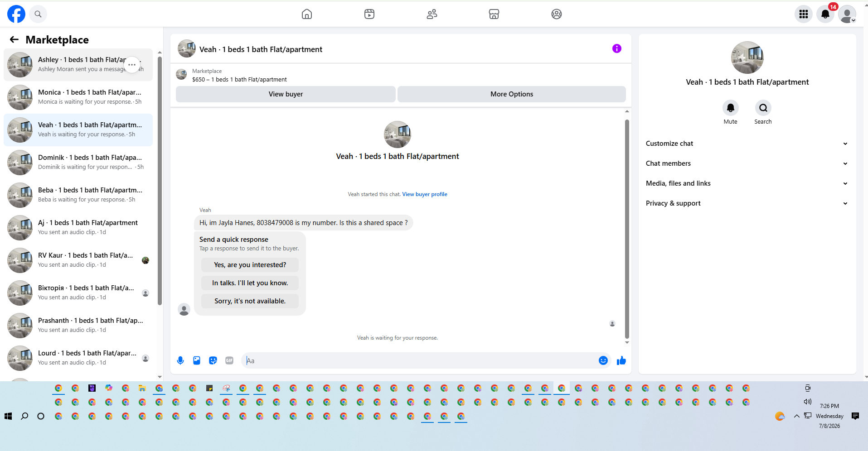Viewport: 868px width, 451px height.
Task: Select the Veah conversation in the list
Action: pos(78,130)
